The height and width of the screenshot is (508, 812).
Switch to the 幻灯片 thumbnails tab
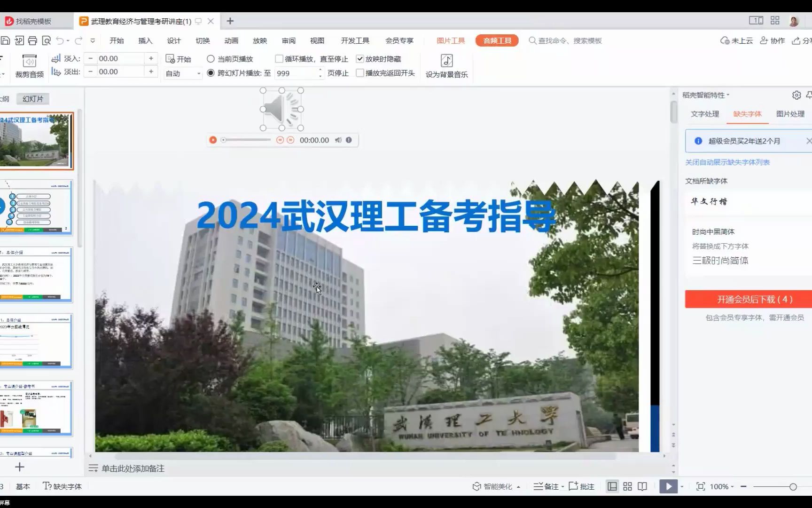pyautogui.click(x=33, y=99)
